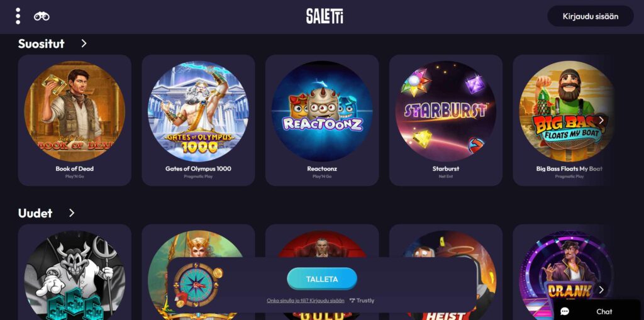The width and height of the screenshot is (644, 320).
Task: Click the binoculars search icon
Action: pos(42,16)
